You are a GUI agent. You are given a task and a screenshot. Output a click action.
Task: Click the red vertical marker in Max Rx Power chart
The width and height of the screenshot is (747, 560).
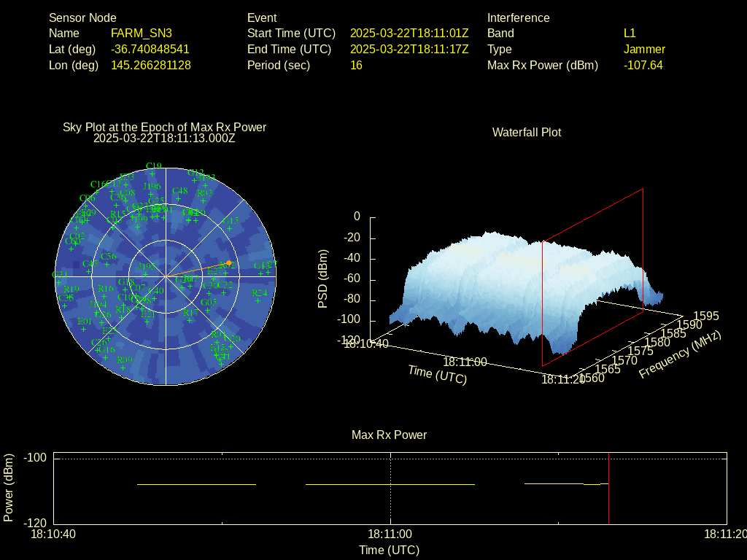(608, 489)
